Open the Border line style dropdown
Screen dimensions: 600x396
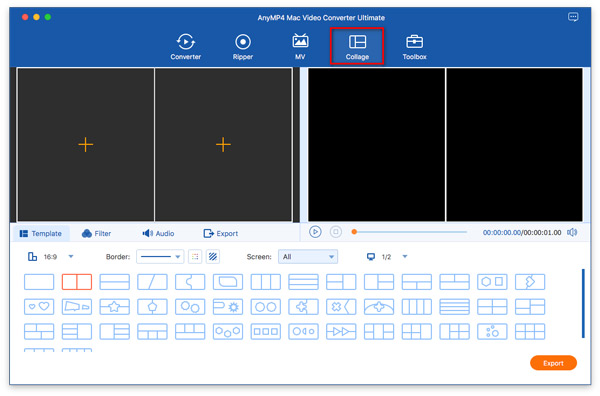click(160, 257)
